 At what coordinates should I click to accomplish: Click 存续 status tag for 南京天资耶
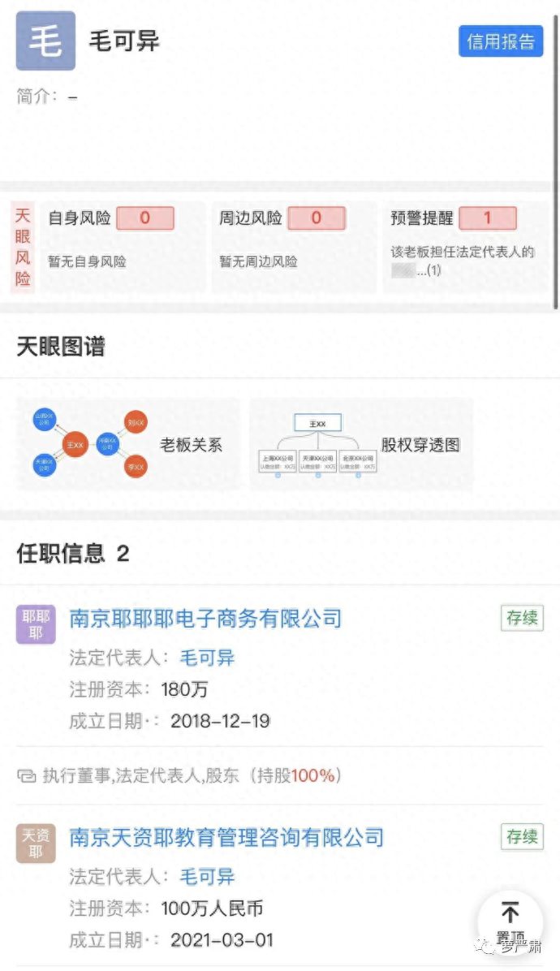521,837
